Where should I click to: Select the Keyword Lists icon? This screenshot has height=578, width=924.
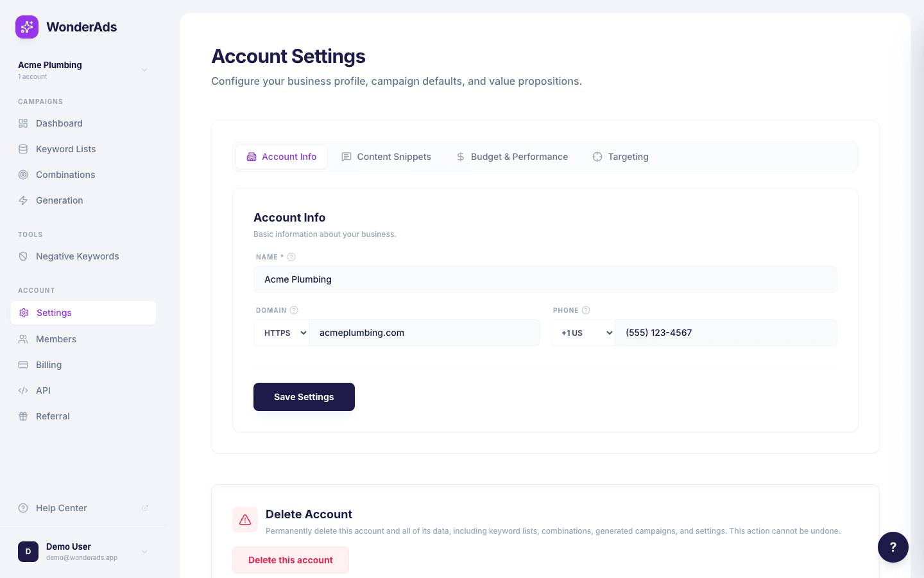pos(23,149)
